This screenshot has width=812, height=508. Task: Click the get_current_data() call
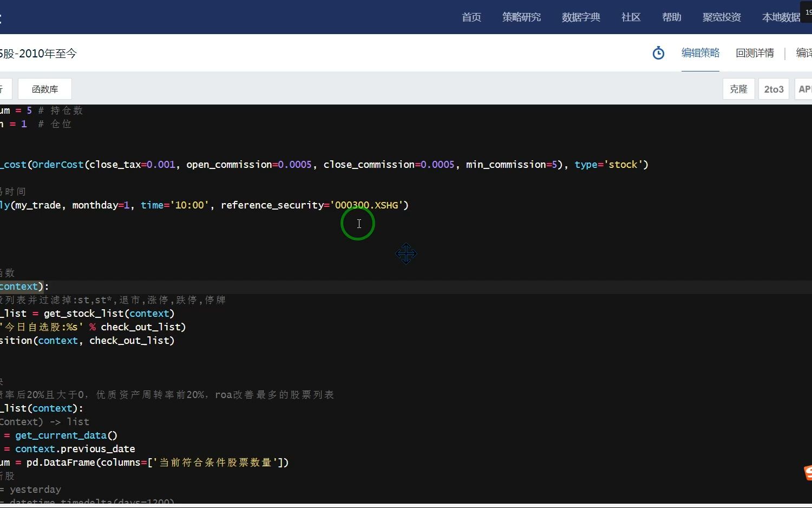pos(66,435)
